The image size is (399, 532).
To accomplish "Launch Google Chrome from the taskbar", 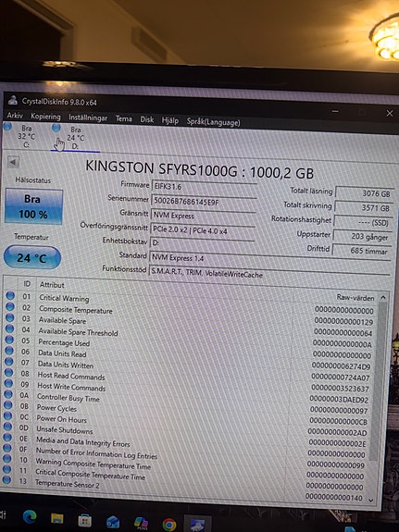I will pos(169,525).
